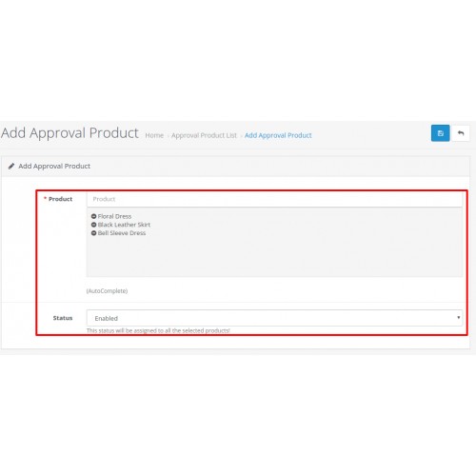Screen dimensions: 476x476
Task: Remove Floral Dress using its minus icon
Action: point(93,216)
